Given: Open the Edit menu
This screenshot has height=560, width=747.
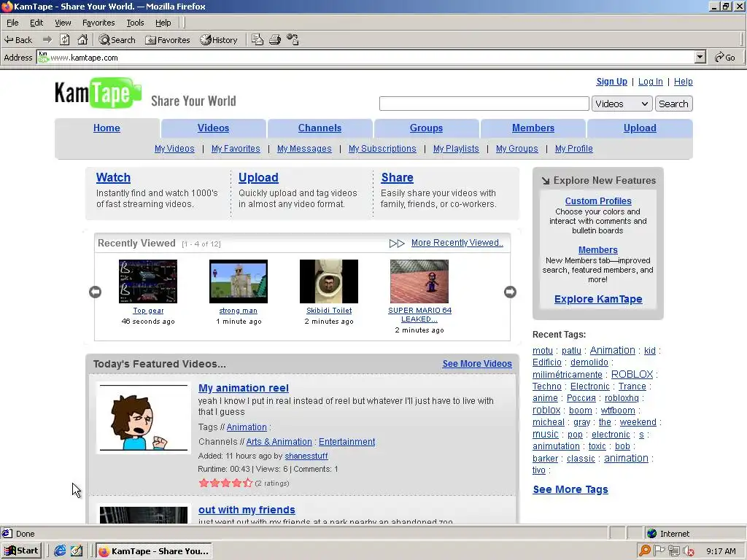Looking at the screenshot, I should coord(36,23).
